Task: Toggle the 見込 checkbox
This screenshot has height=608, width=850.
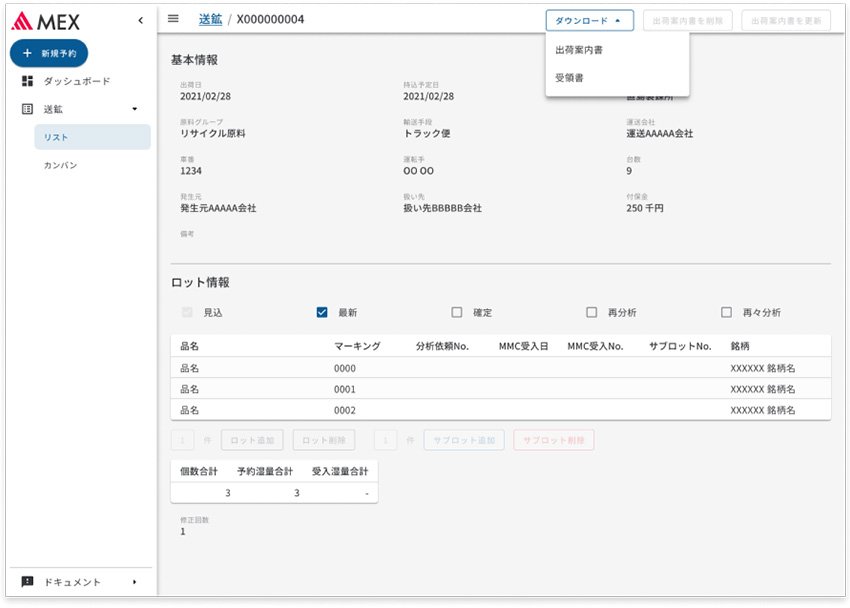Action: 187,312
